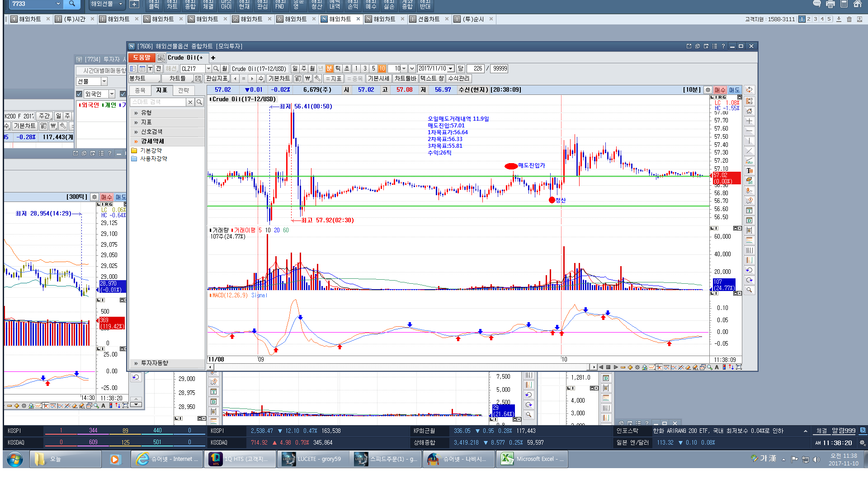Click the undo arrow in right toolbar
868x488 pixels.
click(749, 270)
